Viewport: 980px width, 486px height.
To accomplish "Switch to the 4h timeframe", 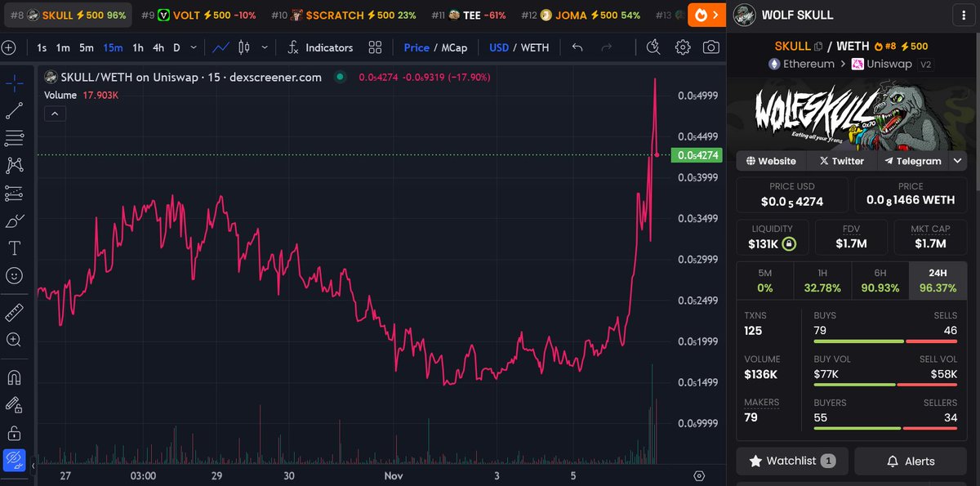I will [158, 47].
